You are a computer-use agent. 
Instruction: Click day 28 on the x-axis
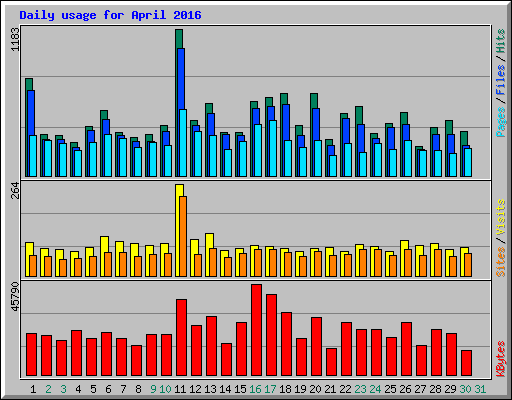435,389
